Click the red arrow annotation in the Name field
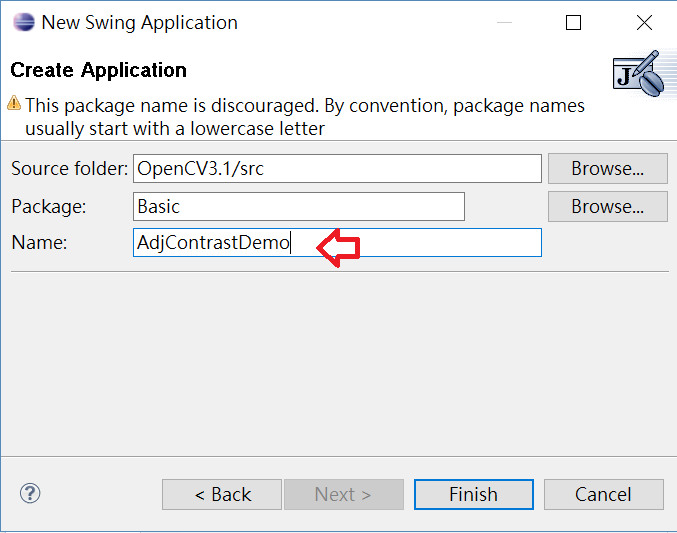The width and height of the screenshot is (677, 533). tap(338, 248)
